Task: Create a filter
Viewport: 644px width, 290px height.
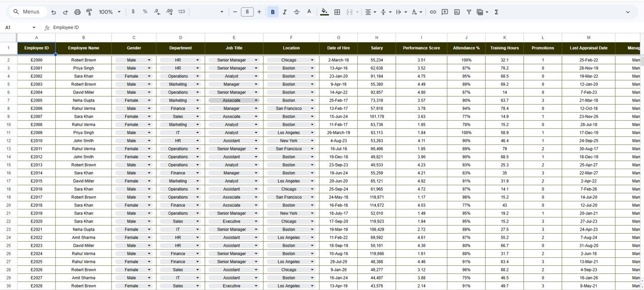Action: 468,12
